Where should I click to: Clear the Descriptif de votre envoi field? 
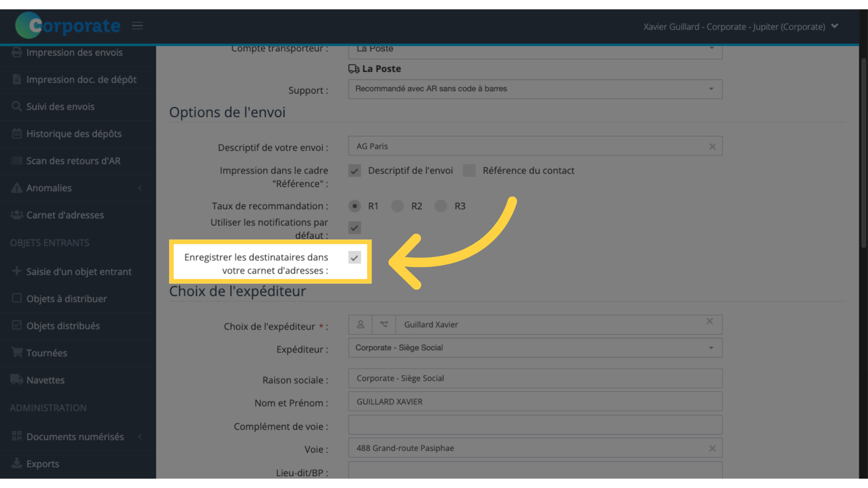pyautogui.click(x=712, y=146)
